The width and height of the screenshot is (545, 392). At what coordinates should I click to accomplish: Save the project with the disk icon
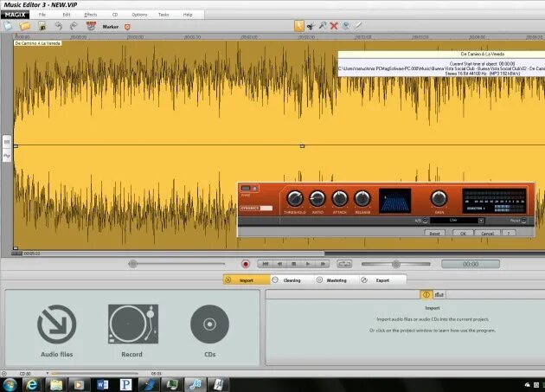pos(42,26)
